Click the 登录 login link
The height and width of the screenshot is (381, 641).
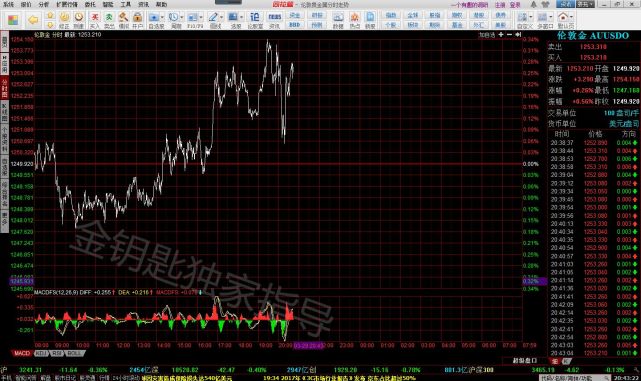click(x=515, y=5)
